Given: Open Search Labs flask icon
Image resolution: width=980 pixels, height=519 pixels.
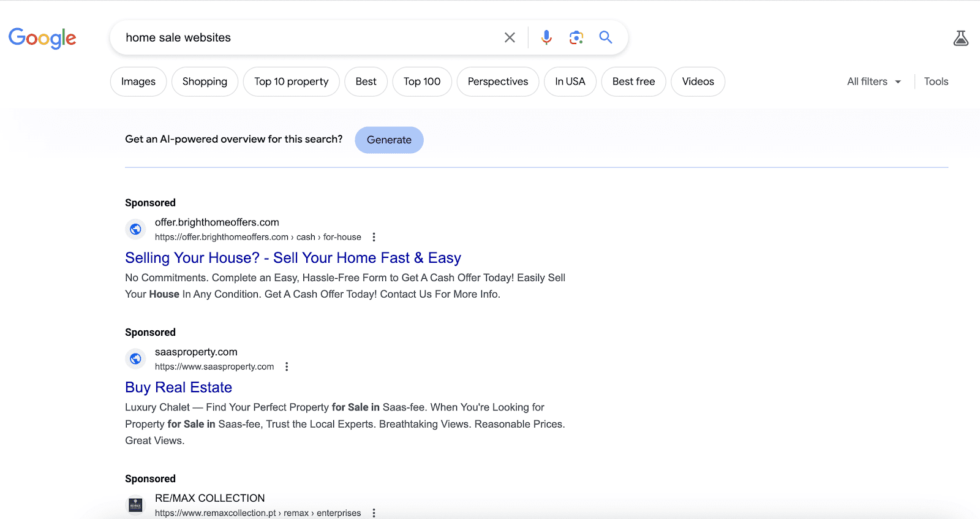Looking at the screenshot, I should (961, 38).
